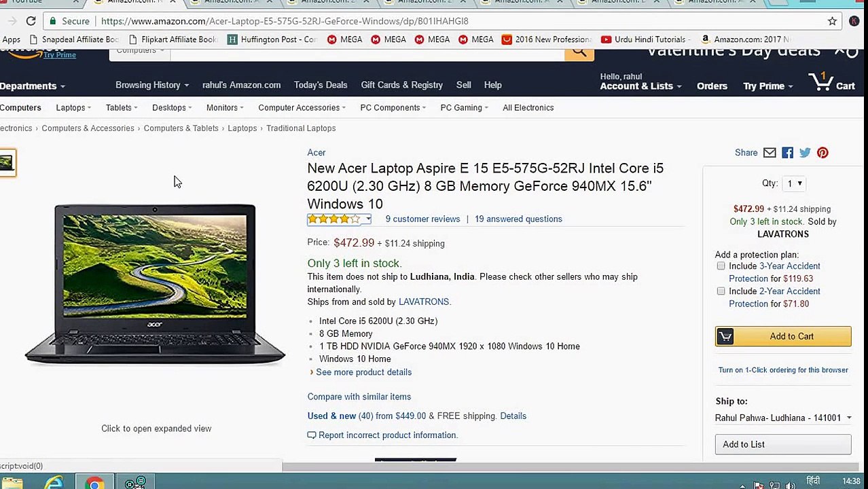Open the All Electronics link
868x489 pixels.
pos(528,107)
